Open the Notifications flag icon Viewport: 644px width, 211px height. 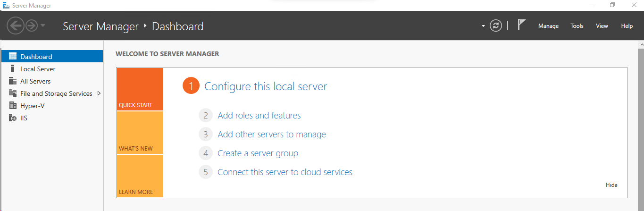tap(521, 25)
